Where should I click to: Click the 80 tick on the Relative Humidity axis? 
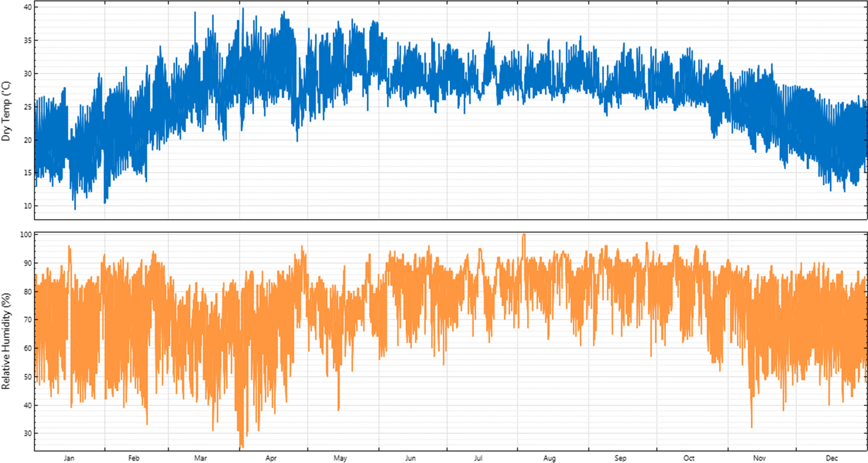point(28,292)
